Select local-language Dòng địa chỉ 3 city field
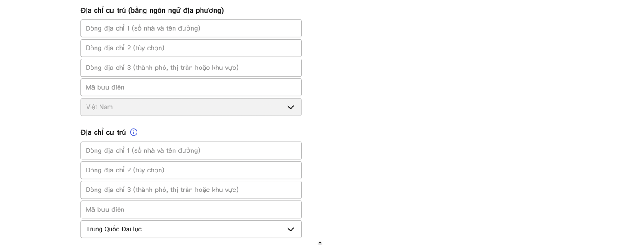Viewport: 644px width, 245px height. pos(191,68)
